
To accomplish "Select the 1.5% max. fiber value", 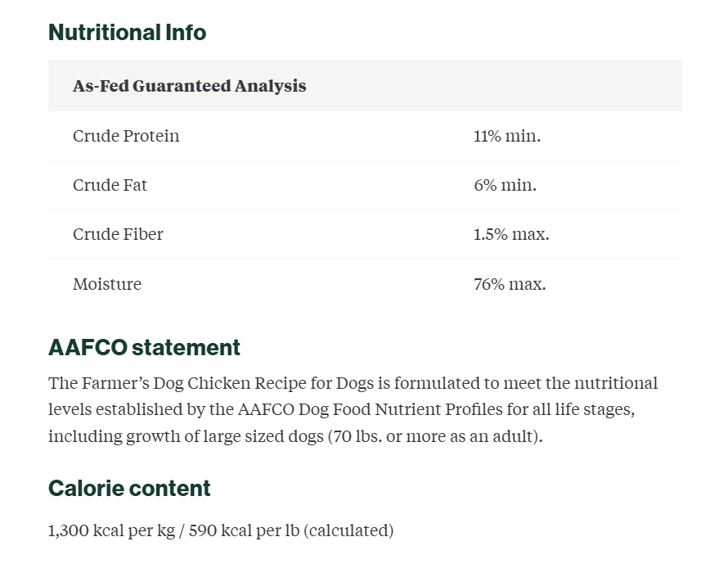I will click(511, 234).
